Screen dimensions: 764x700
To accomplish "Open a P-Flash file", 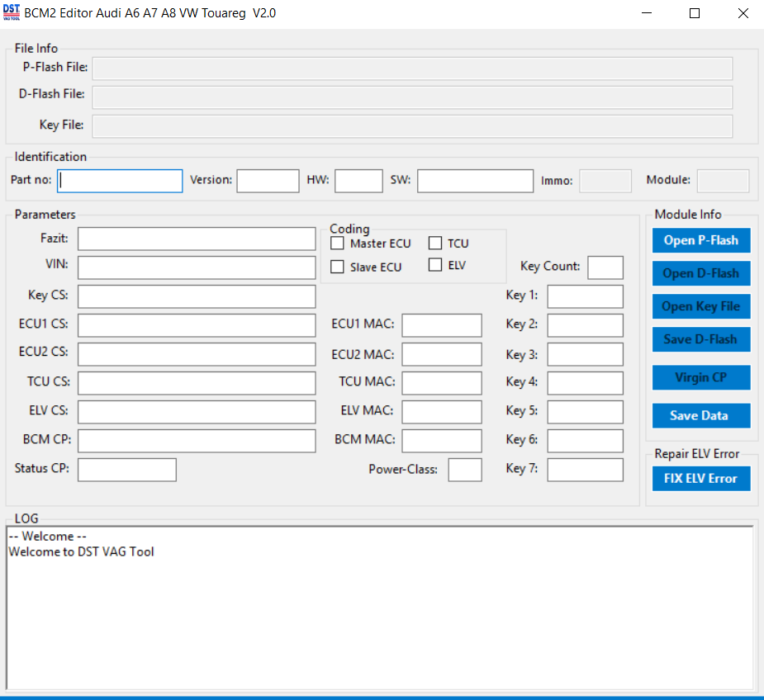I will click(x=701, y=241).
